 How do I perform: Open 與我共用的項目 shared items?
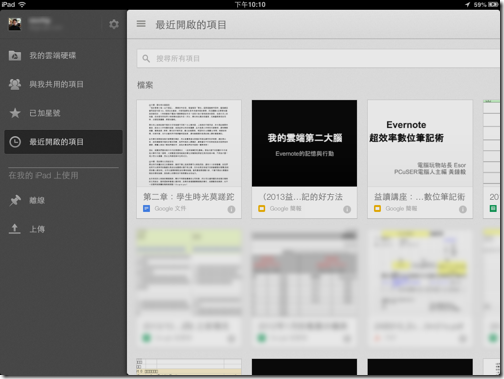point(63,84)
